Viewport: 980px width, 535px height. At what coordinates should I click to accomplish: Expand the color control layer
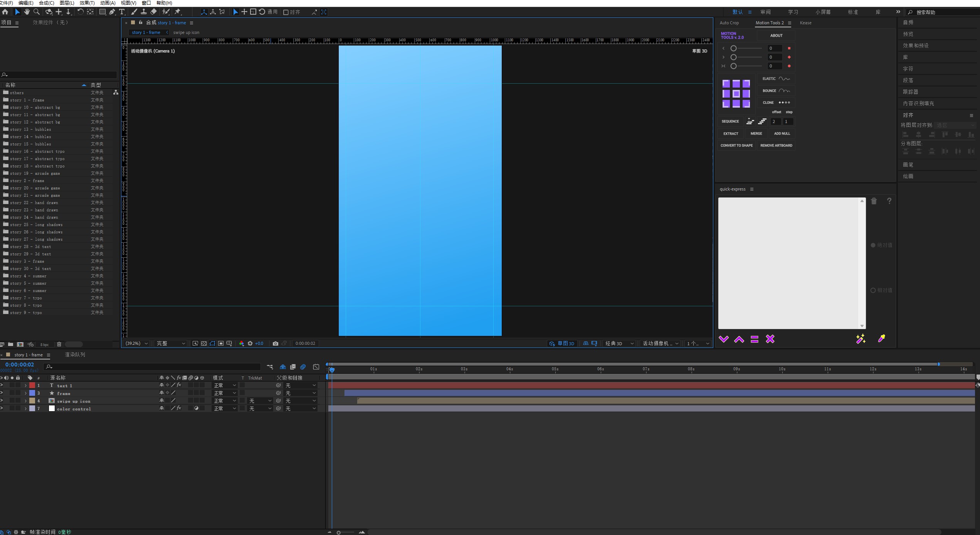[x=26, y=408]
